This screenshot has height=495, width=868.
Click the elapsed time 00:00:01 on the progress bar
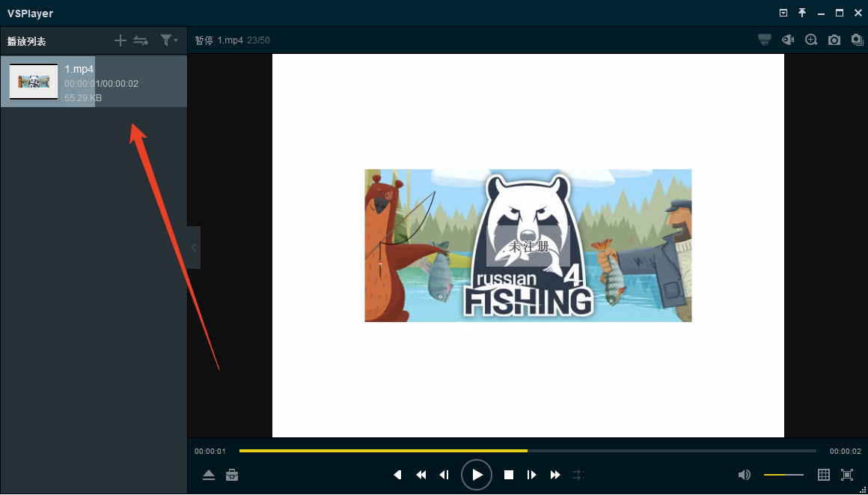(210, 452)
